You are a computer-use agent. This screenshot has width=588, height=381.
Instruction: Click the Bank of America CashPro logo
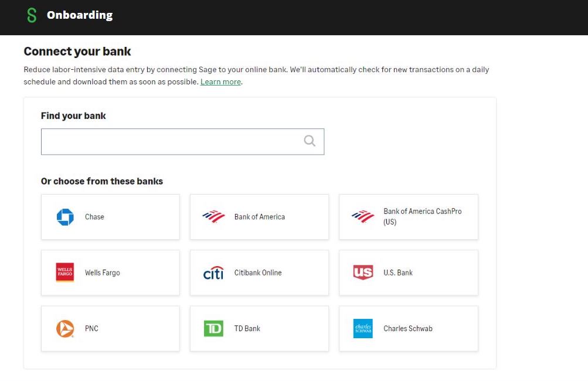pos(363,216)
